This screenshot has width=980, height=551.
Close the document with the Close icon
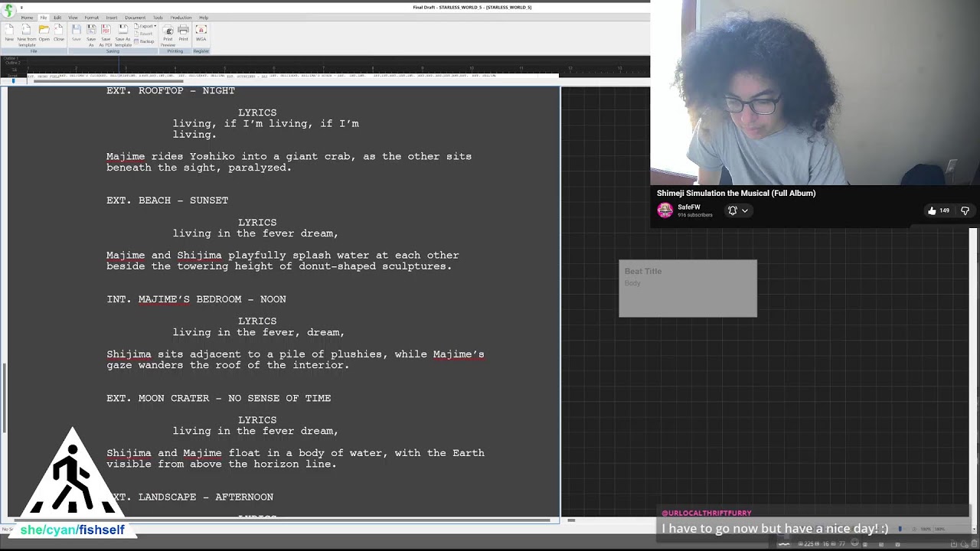[59, 32]
